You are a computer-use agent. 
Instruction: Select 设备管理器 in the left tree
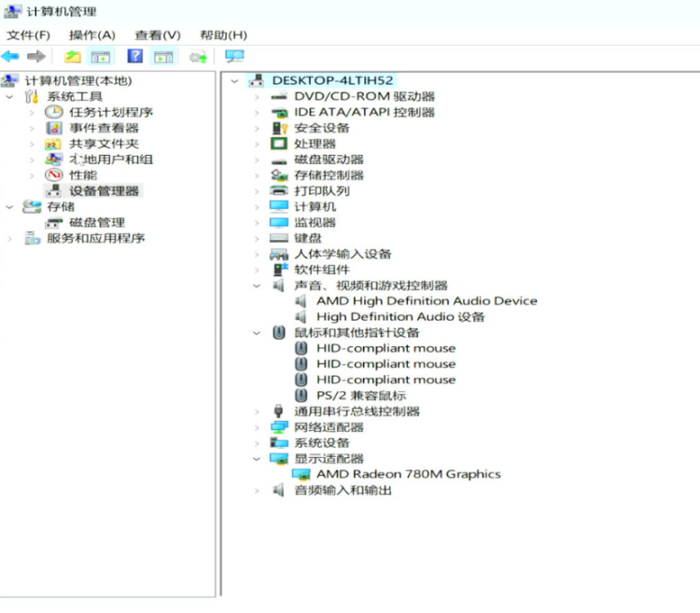click(x=104, y=191)
